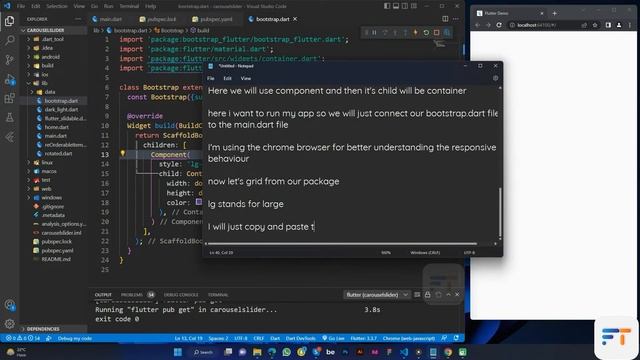Pause the debug session
Viewport: 640px width, 360px height.
374,32
